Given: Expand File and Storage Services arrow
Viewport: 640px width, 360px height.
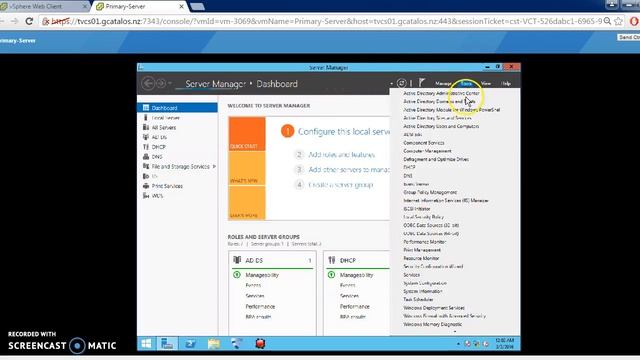Looking at the screenshot, I should [x=214, y=167].
